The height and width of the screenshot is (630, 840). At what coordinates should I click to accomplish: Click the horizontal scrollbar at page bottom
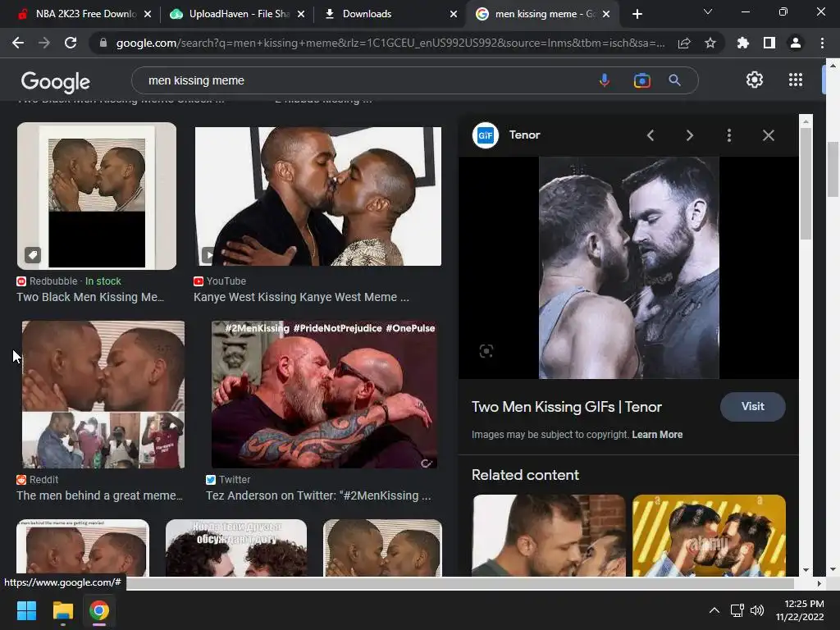pos(459,583)
